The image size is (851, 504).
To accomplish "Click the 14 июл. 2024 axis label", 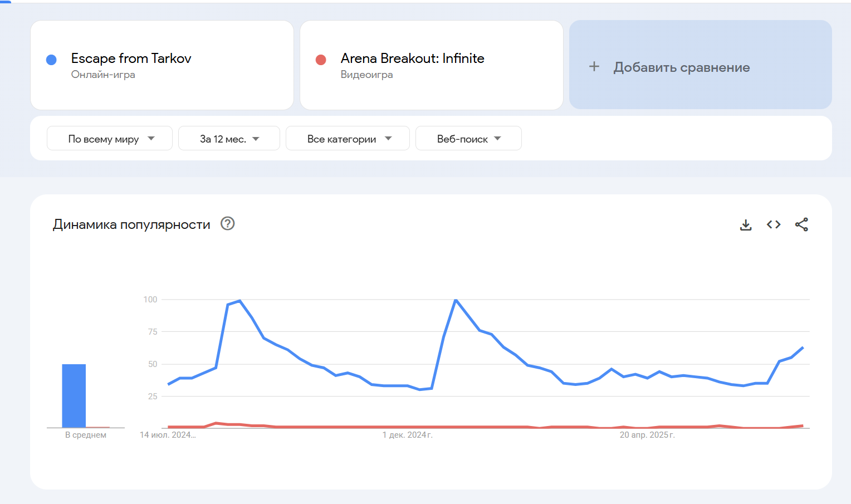I will [x=168, y=435].
